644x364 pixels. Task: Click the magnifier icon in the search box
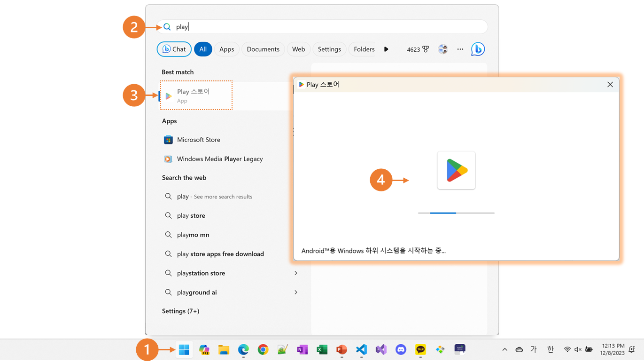point(167,27)
